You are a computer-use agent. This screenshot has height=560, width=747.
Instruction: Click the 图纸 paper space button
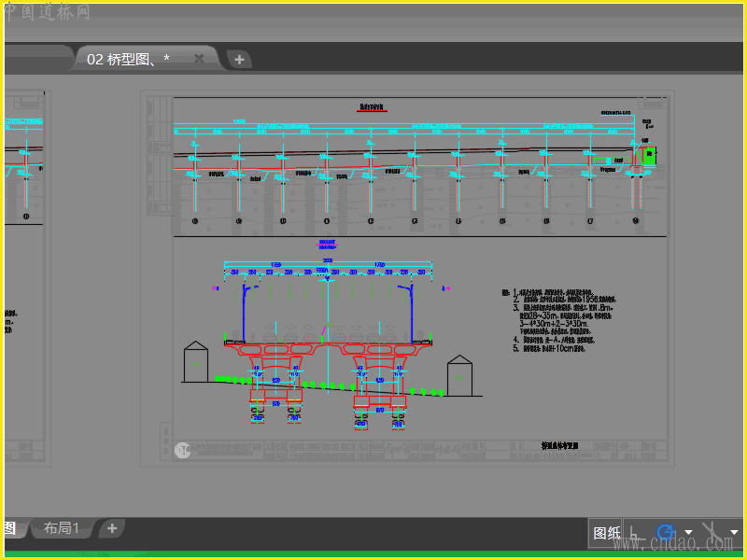coord(606,533)
